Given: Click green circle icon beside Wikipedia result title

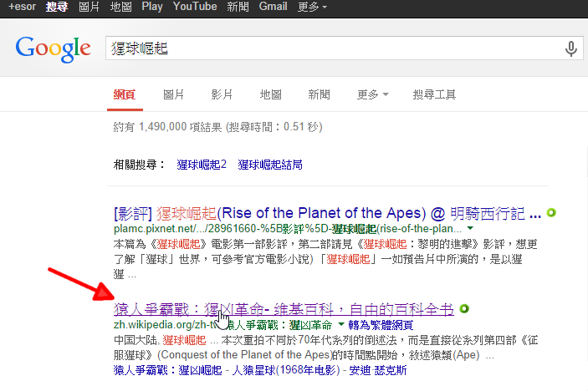Looking at the screenshot, I should click(464, 309).
